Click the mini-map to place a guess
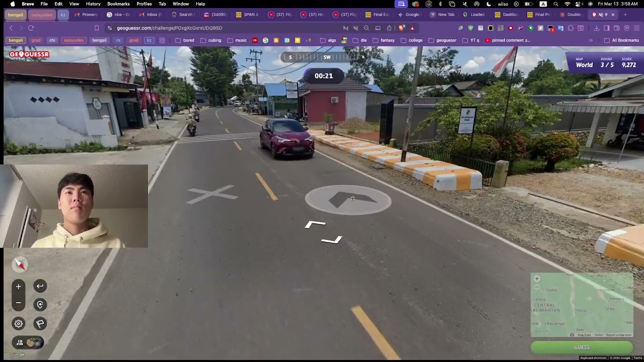Viewport: 644px width, 362px height. [582, 305]
